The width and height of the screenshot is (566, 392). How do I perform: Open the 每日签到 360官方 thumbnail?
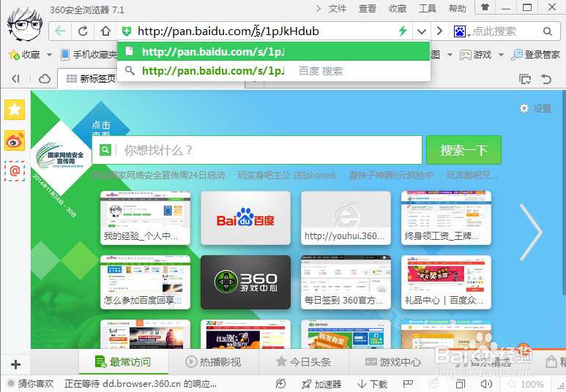pos(346,282)
